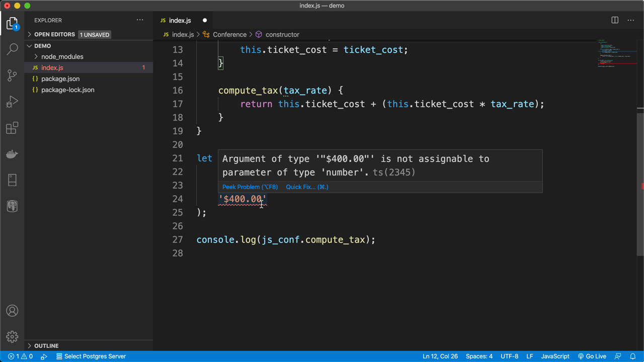This screenshot has height=362, width=644.
Task: Click index.js breadcrumb item
Action: [179, 35]
